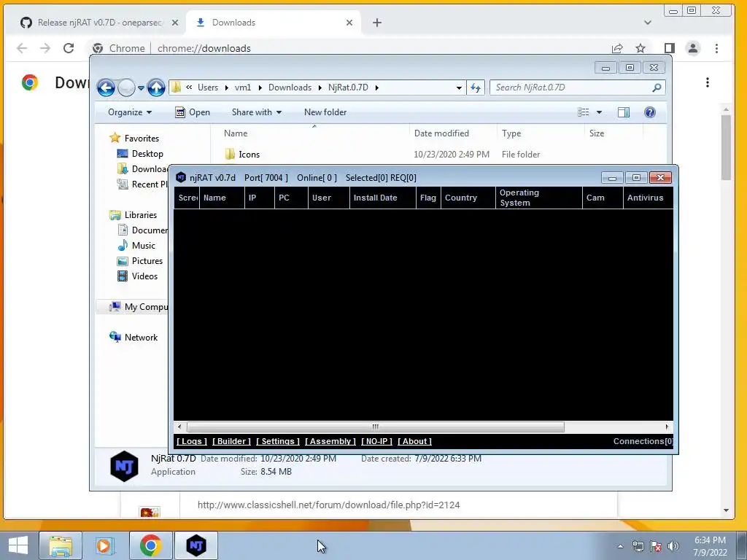Open Explorer help icon
747x560 pixels.
(650, 112)
